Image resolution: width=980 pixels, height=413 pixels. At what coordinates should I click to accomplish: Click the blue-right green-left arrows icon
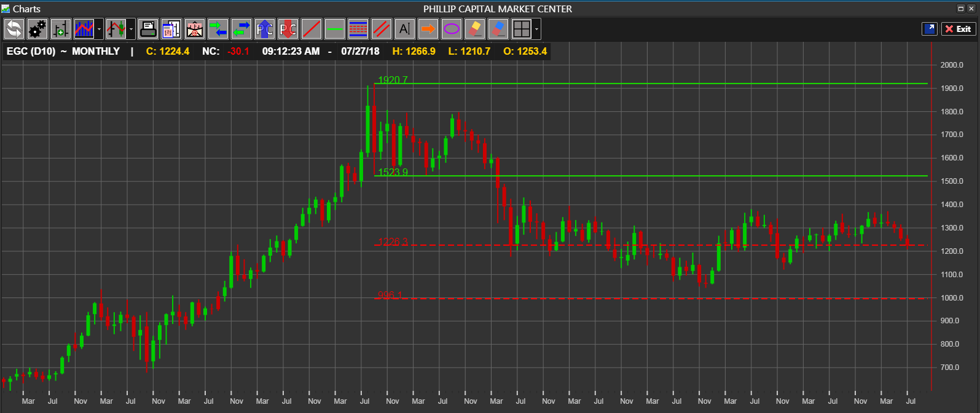click(241, 29)
